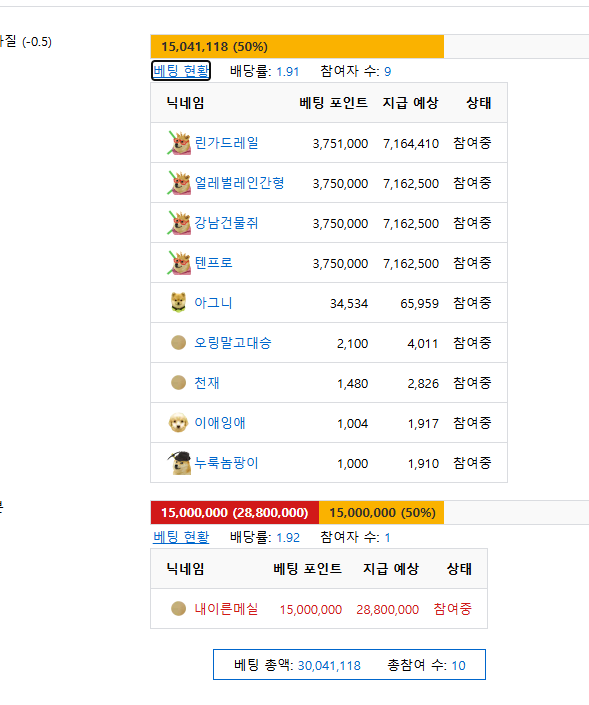Viewport: 589px width, 705px height.
Task: Click 오링말고대승 round avatar icon
Action: click(178, 343)
